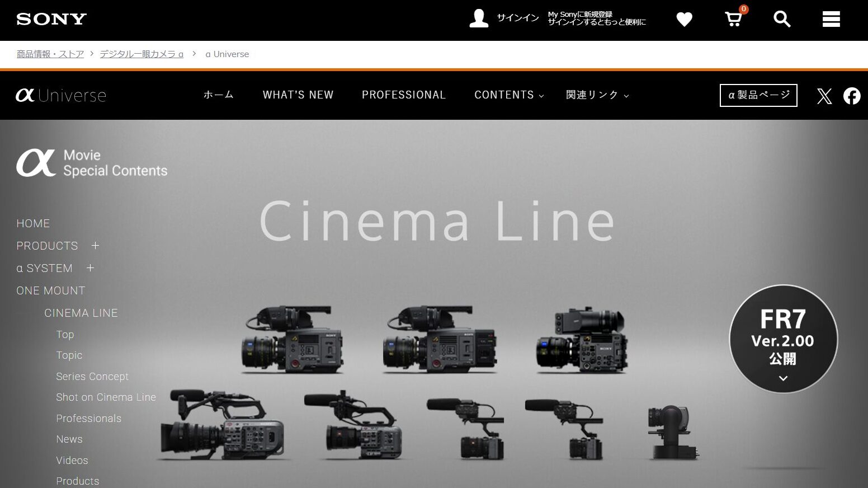Image resolution: width=868 pixels, height=488 pixels.
Task: Open ONE MOUNT sidebar item
Action: (51, 290)
